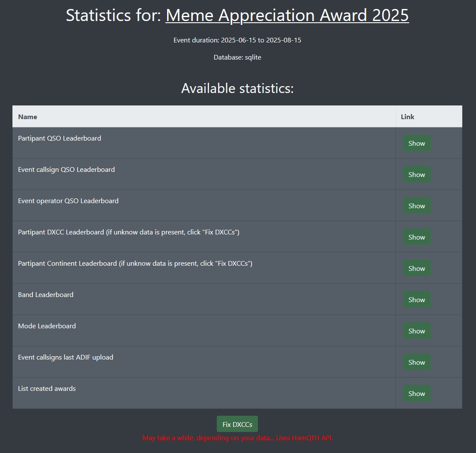Click the Database: sqlite text
Image resolution: width=476 pixels, height=453 pixels.
click(237, 57)
